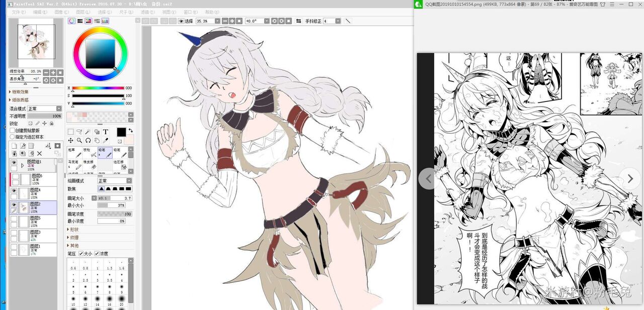Screen dimensions: 644x310
Task: Enable the 创建剪贴蒙版 checkbox
Action: point(13,130)
